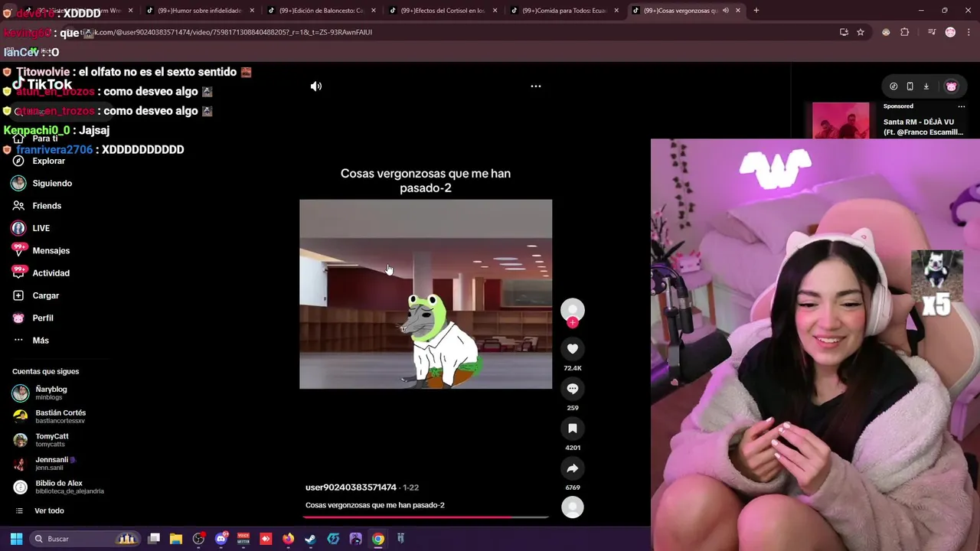Open TomyCatt followed account
Screen dimensions: 980x551
click(41, 440)
